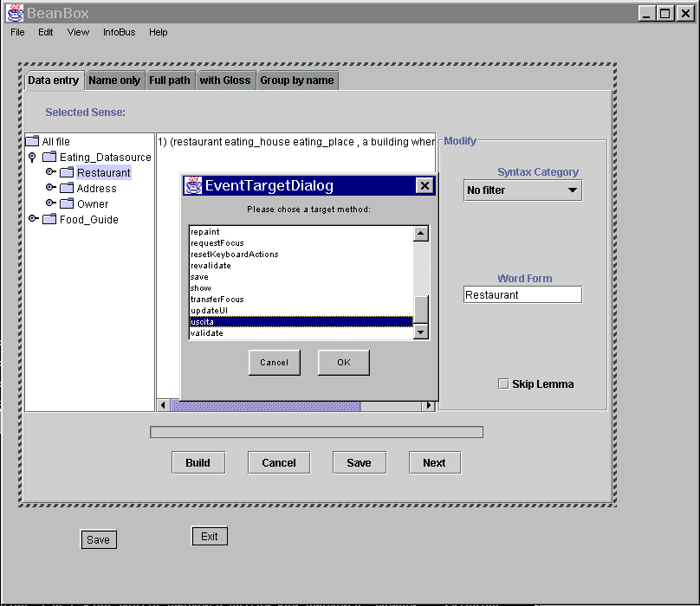Click the All file folder icon

click(x=32, y=142)
